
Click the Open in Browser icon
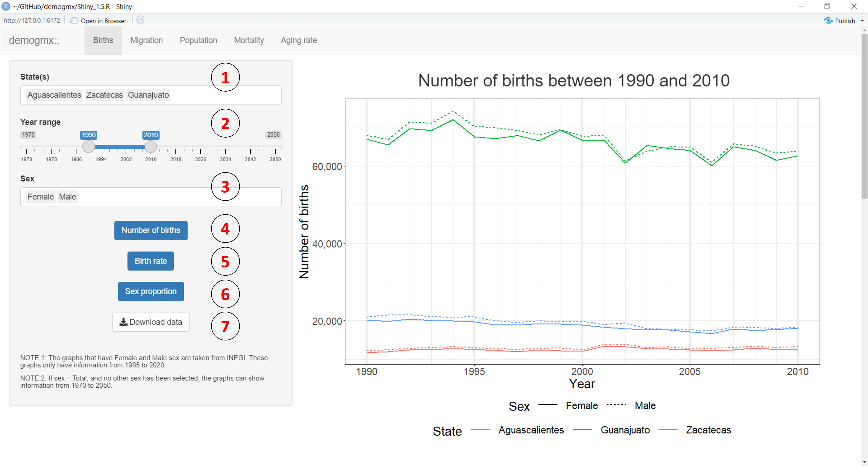[x=73, y=21]
